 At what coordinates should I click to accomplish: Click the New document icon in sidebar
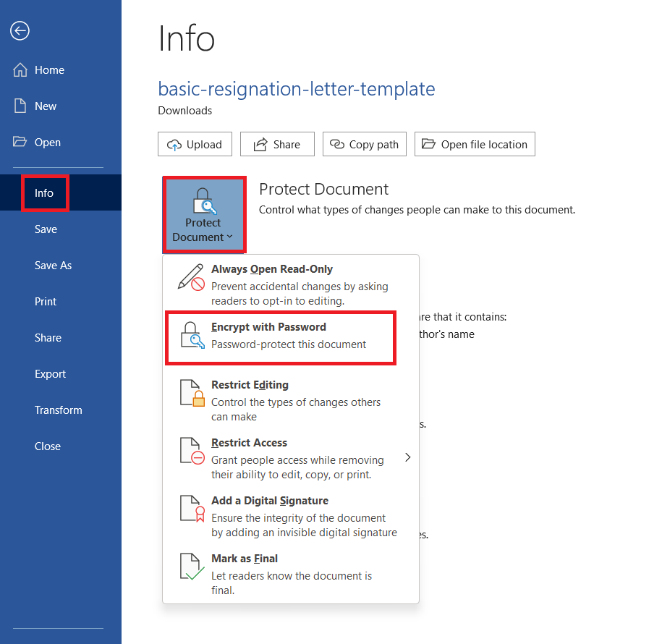point(20,106)
